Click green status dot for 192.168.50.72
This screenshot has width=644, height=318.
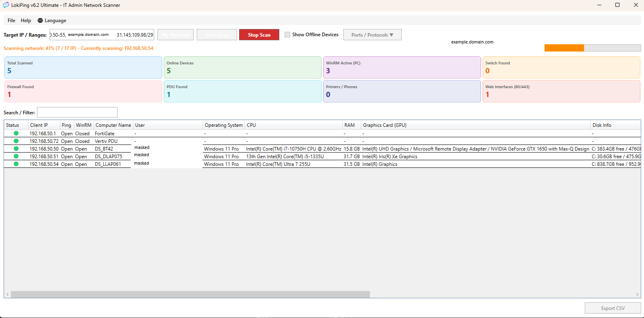(16, 141)
